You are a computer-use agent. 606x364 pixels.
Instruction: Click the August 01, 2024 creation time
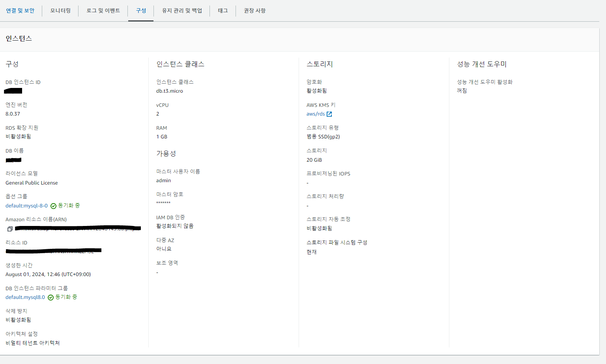tap(48, 274)
